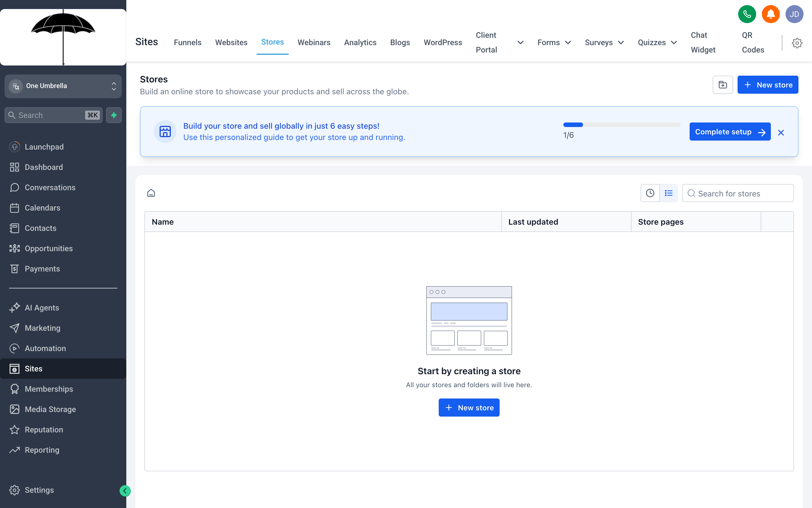The width and height of the screenshot is (812, 508).
Task: Click the green lightning quick actions icon
Action: click(114, 115)
